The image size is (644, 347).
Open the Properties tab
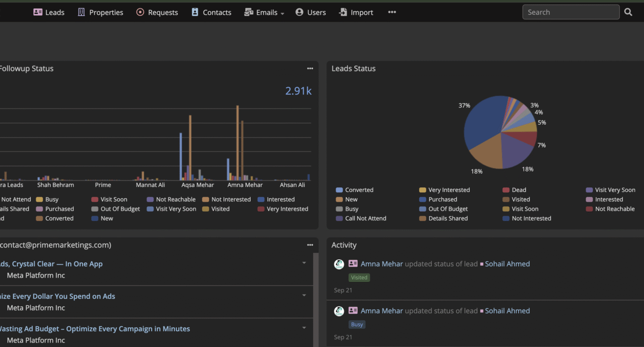101,12
